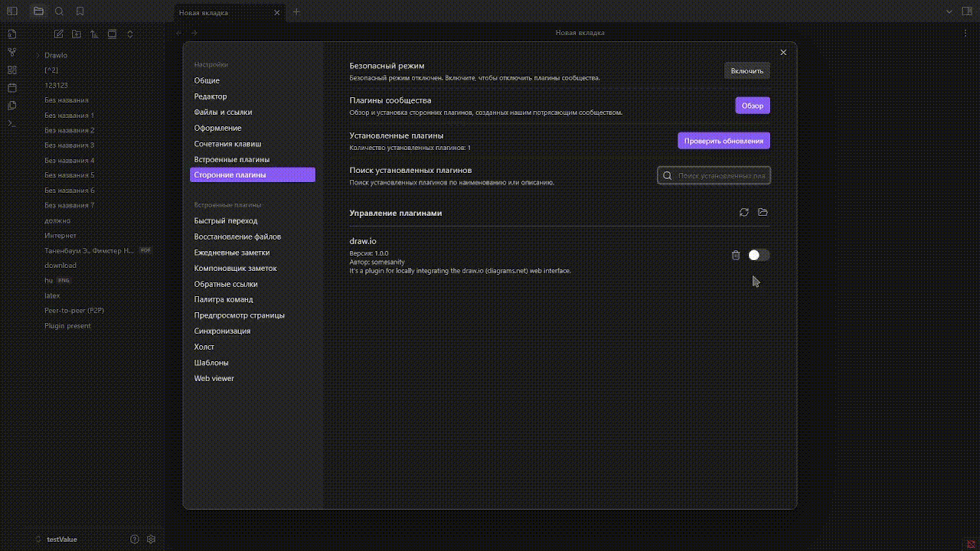Viewport: 980px width, 551px height.
Task: Open Обзор to browse community plugins
Action: (x=752, y=105)
